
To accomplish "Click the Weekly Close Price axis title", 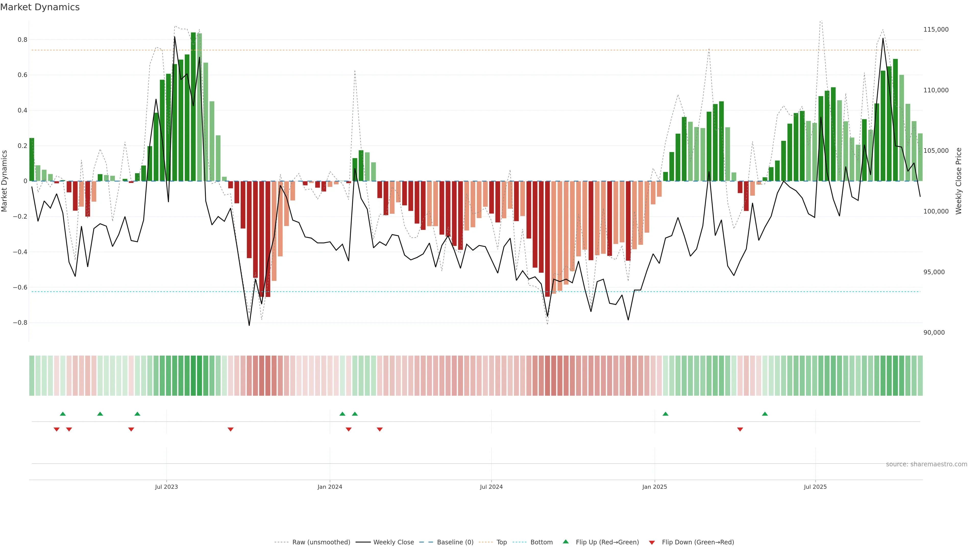I will 959,181.
